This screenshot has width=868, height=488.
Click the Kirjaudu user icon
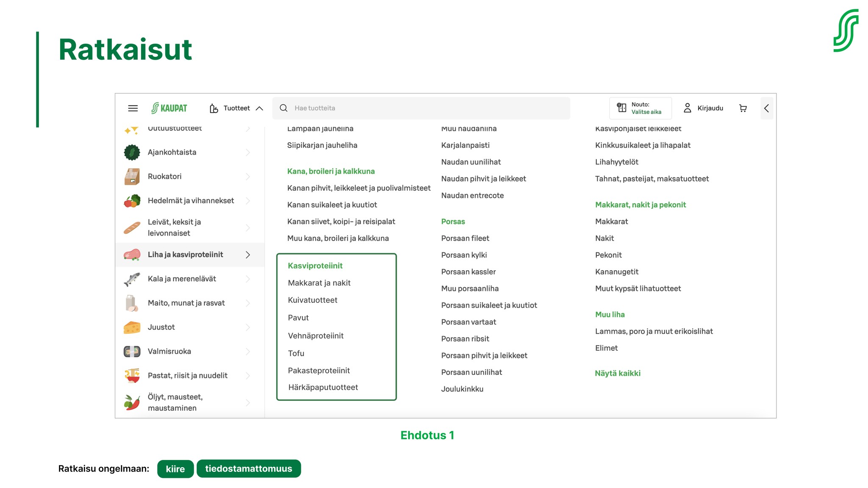coord(687,108)
